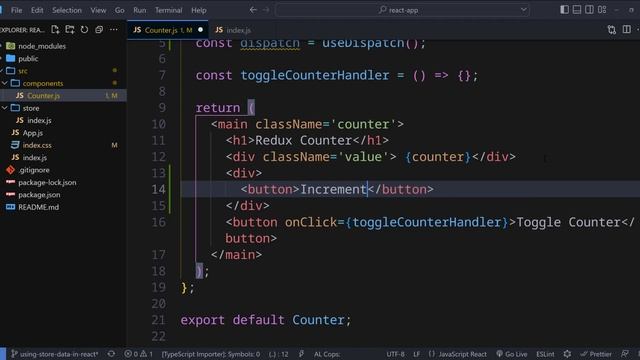Open index.js under store folder
640x360 pixels.
click(39, 120)
